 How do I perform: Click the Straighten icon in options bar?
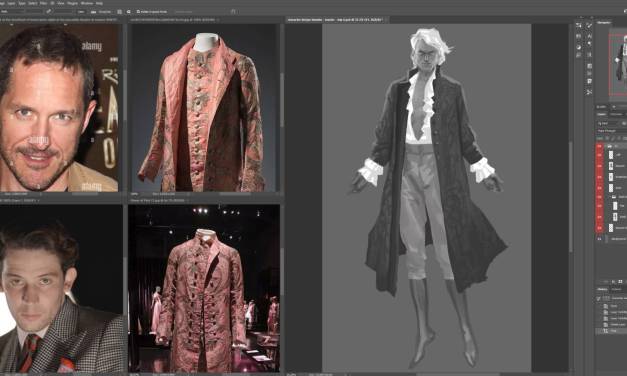coord(94,12)
